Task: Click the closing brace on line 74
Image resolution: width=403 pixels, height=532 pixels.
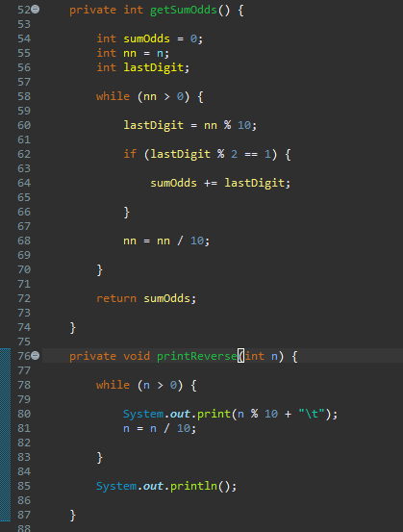Action: (72, 328)
